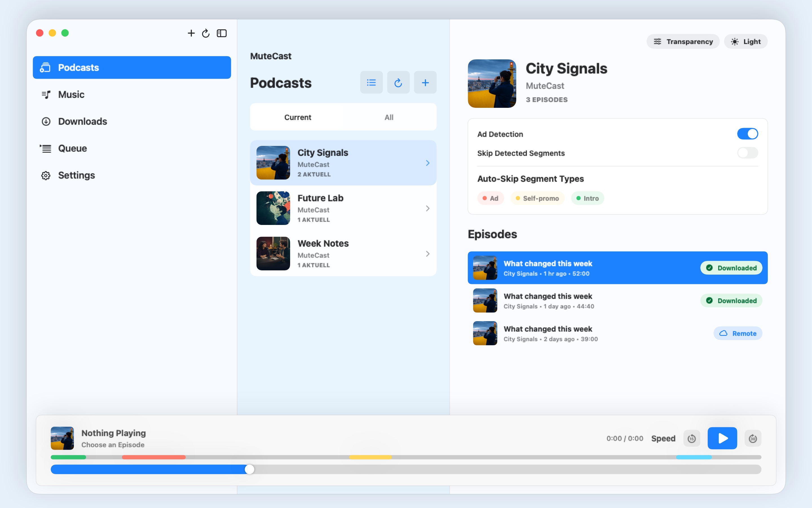Image resolution: width=812 pixels, height=508 pixels.
Task: Select the Future Lab podcast row
Action: (x=343, y=208)
